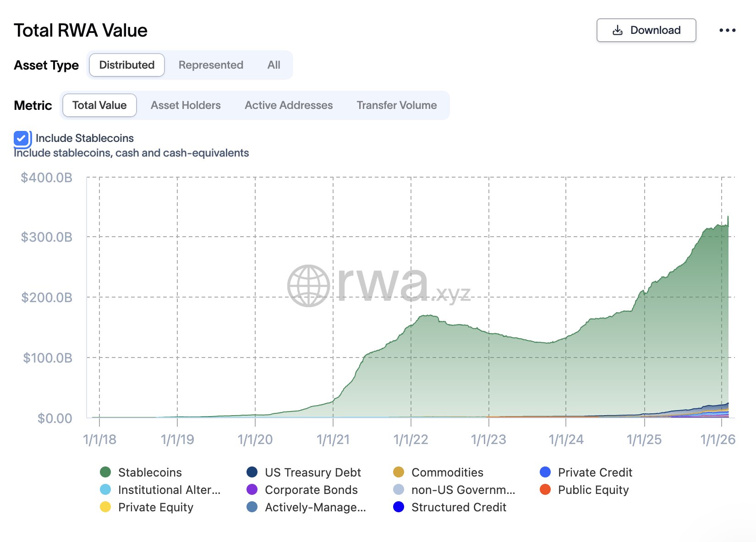Uncheck the Include Stablecoins checkbox
This screenshot has height=542, width=756.
tap(22, 138)
